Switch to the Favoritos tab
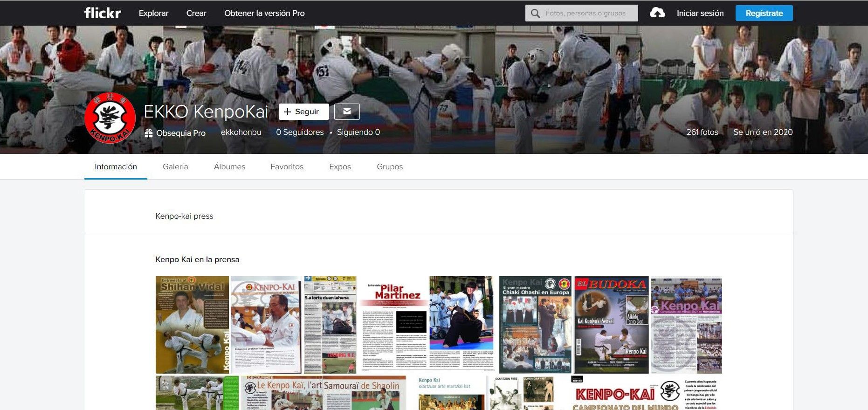The image size is (868, 410). point(287,167)
